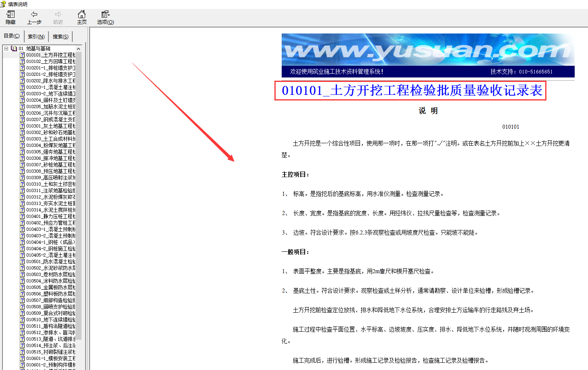This screenshot has width=588, height=370.
Task: Collapse the 01 地基与基础 tree node
Action: pos(6,48)
